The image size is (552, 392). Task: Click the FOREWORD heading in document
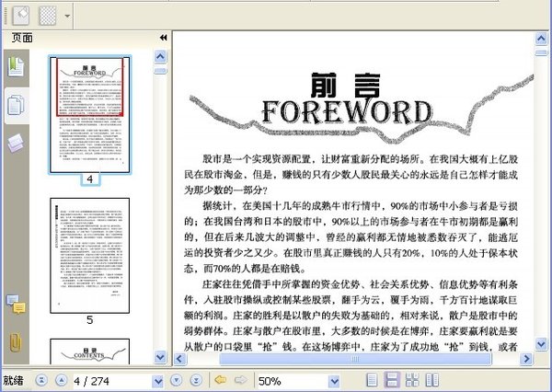(x=347, y=112)
